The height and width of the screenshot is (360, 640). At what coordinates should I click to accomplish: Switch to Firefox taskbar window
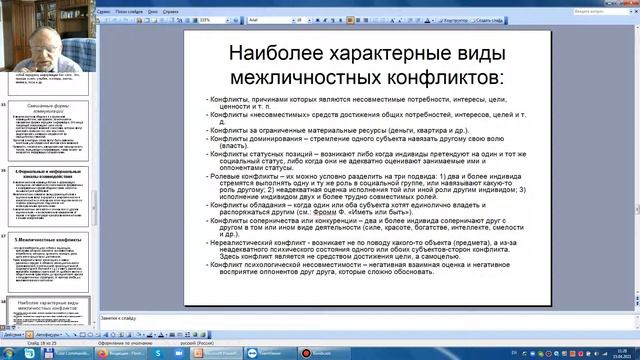point(120,353)
